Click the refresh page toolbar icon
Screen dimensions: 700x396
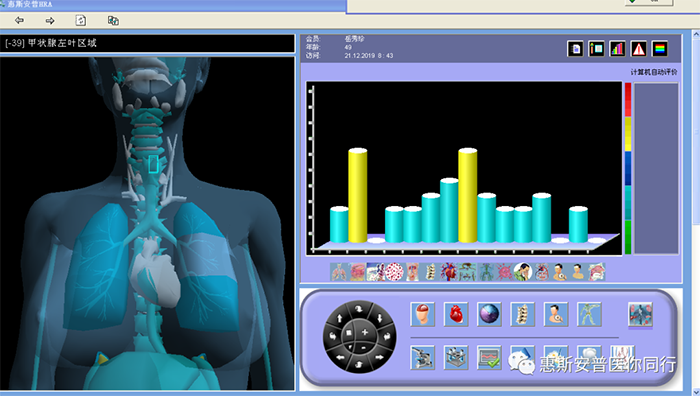[81, 20]
